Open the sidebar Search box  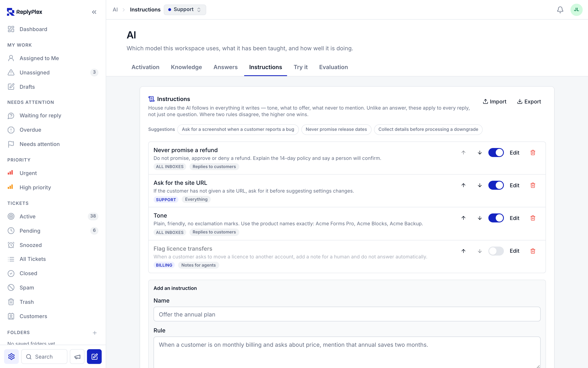tap(44, 357)
